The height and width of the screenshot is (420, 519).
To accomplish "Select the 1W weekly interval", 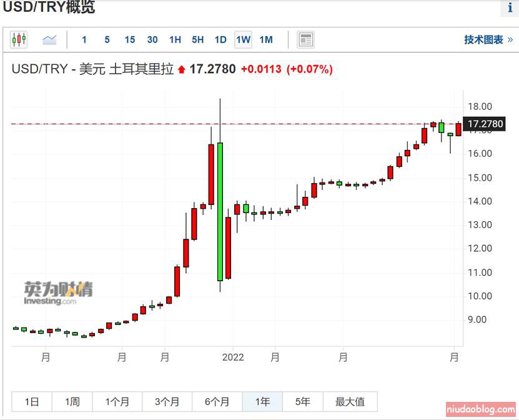I will coord(244,40).
